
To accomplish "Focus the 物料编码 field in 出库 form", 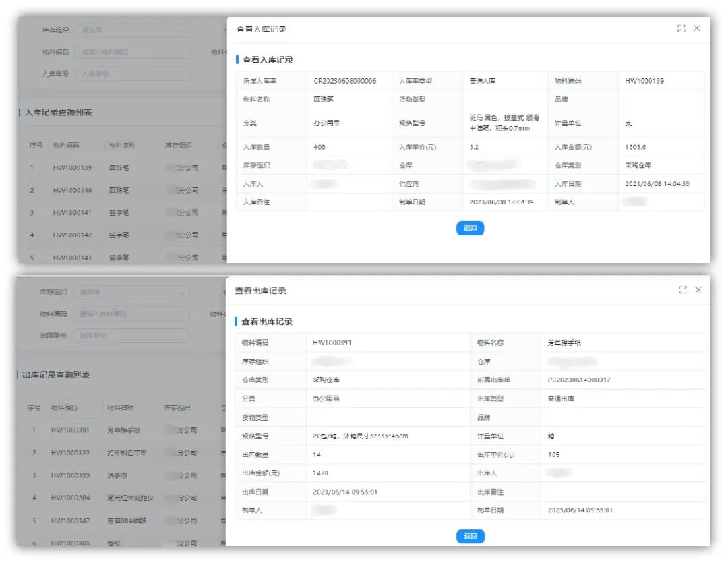I will click(131, 314).
